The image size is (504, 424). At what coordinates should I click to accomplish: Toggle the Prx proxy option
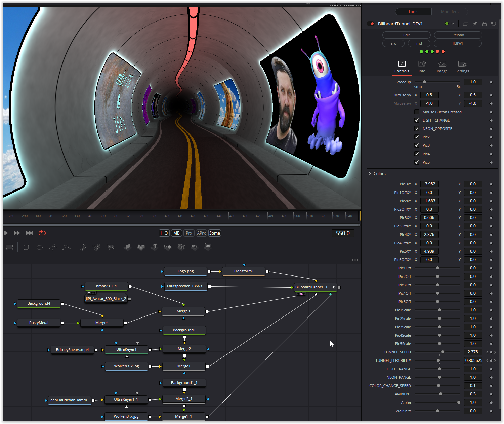tap(189, 233)
